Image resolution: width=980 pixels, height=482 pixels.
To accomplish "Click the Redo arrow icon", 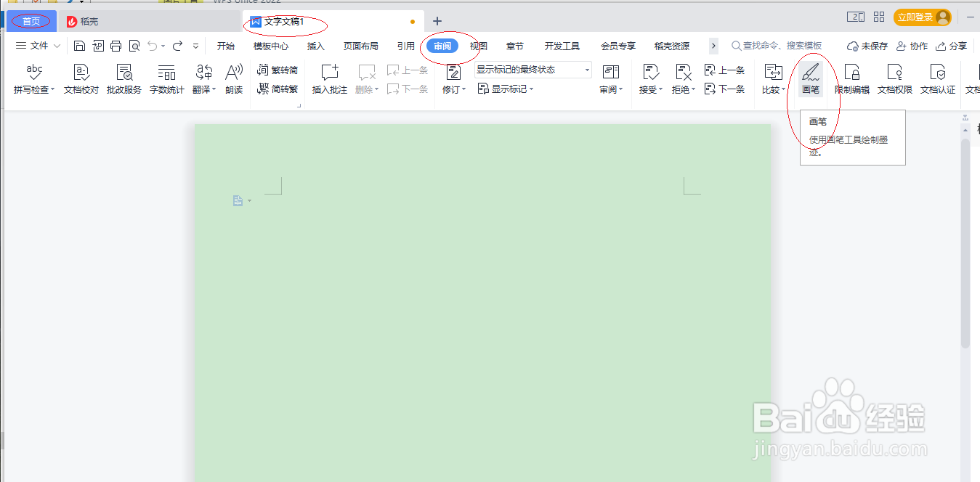I will [x=177, y=46].
